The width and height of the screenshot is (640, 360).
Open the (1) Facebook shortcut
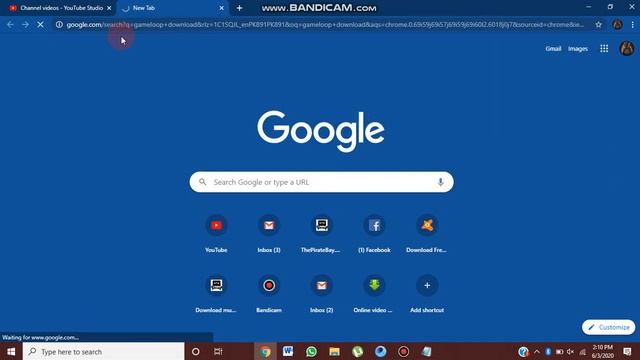(374, 225)
